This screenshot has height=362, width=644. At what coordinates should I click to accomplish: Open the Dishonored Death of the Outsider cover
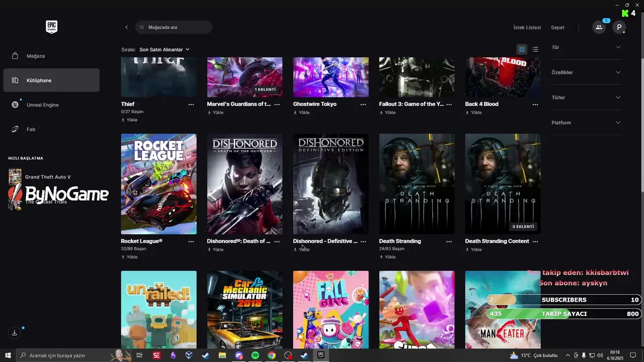pos(245,184)
